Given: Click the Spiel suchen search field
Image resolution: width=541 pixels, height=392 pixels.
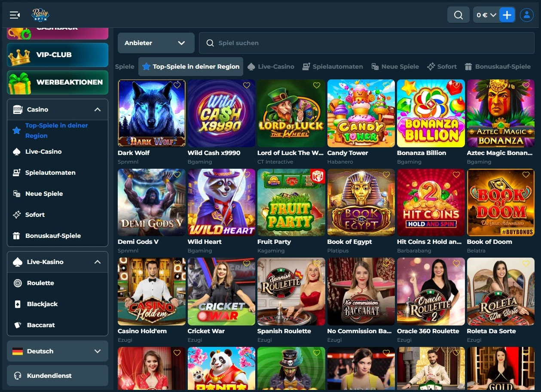Looking at the screenshot, I should [x=301, y=43].
